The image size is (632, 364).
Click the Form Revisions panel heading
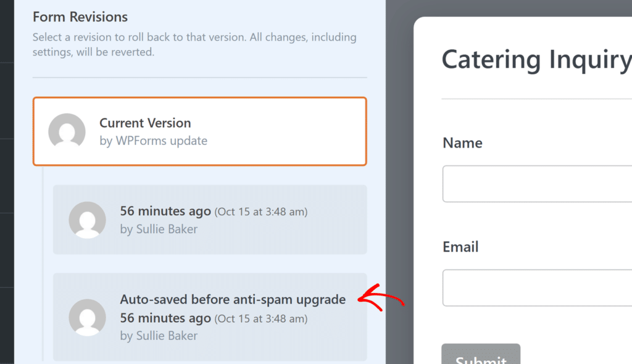80,17
